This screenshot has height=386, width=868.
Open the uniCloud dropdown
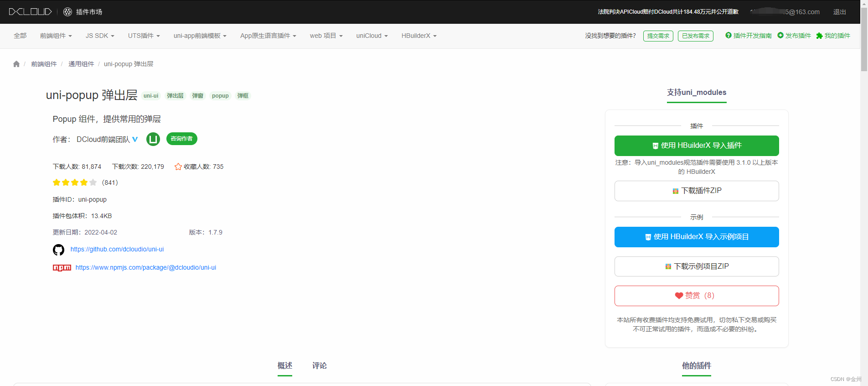[372, 36]
